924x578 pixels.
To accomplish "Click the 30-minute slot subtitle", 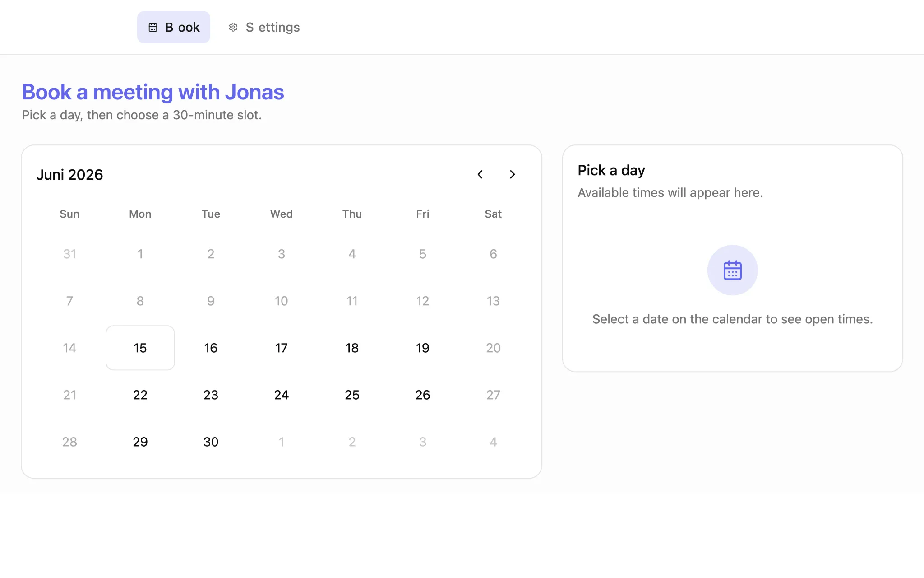I will (x=142, y=115).
